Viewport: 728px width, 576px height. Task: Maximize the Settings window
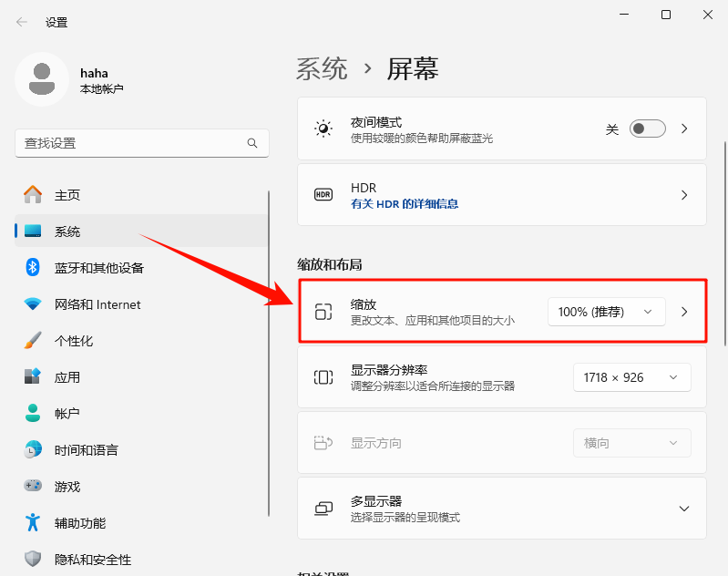[666, 15]
